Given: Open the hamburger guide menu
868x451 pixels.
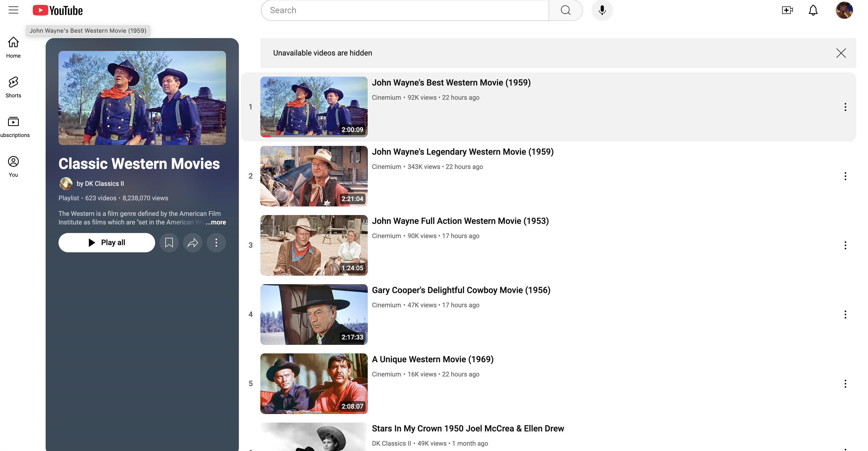Looking at the screenshot, I should click(x=13, y=10).
